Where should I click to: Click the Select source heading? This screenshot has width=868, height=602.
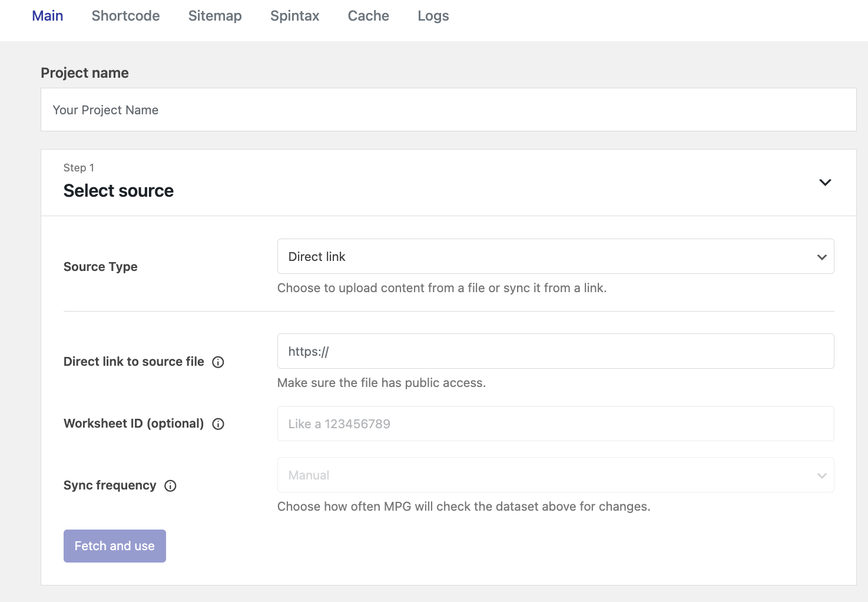[118, 191]
